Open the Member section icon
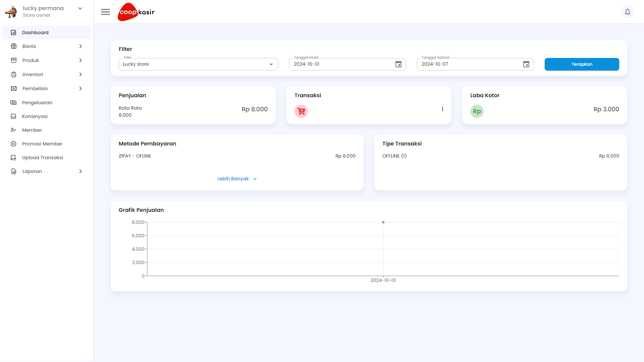This screenshot has height=362, width=644. tap(13, 130)
